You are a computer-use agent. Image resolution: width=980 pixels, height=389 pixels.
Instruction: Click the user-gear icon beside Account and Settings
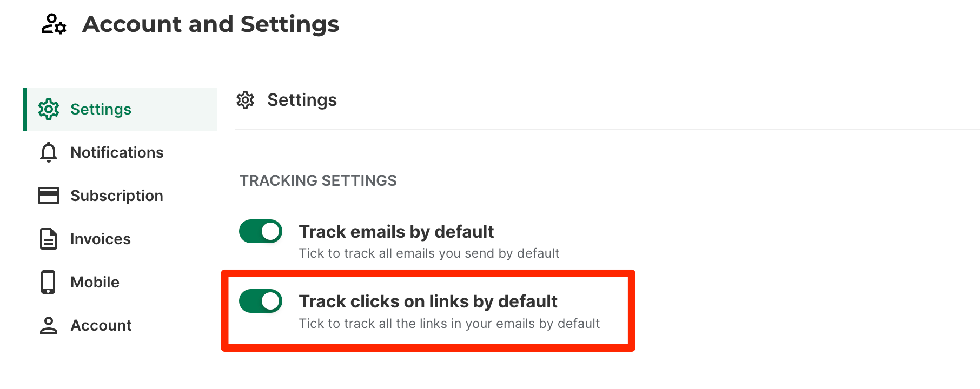(x=54, y=24)
